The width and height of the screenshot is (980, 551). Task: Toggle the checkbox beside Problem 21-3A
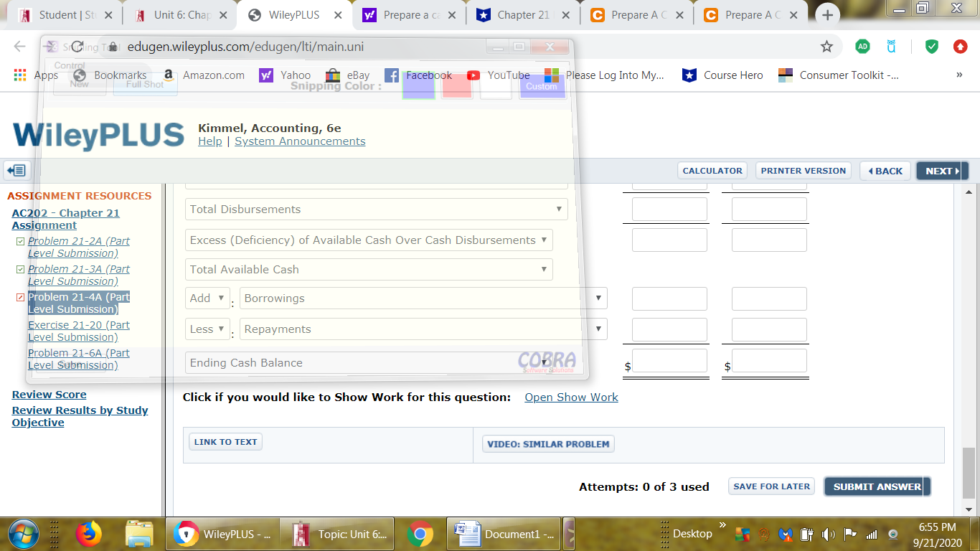(20, 269)
